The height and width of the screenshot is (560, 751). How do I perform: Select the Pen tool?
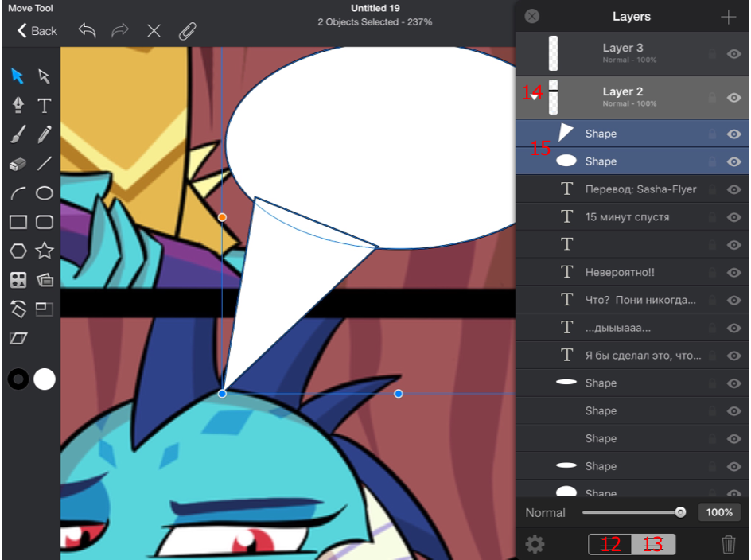tap(18, 105)
